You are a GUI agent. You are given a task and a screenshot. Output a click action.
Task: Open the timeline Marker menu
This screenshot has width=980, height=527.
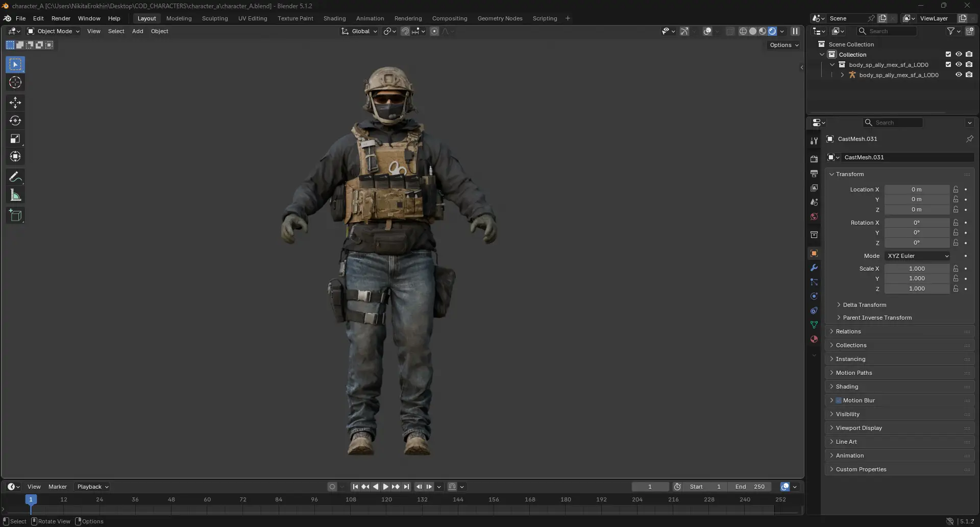click(58, 487)
